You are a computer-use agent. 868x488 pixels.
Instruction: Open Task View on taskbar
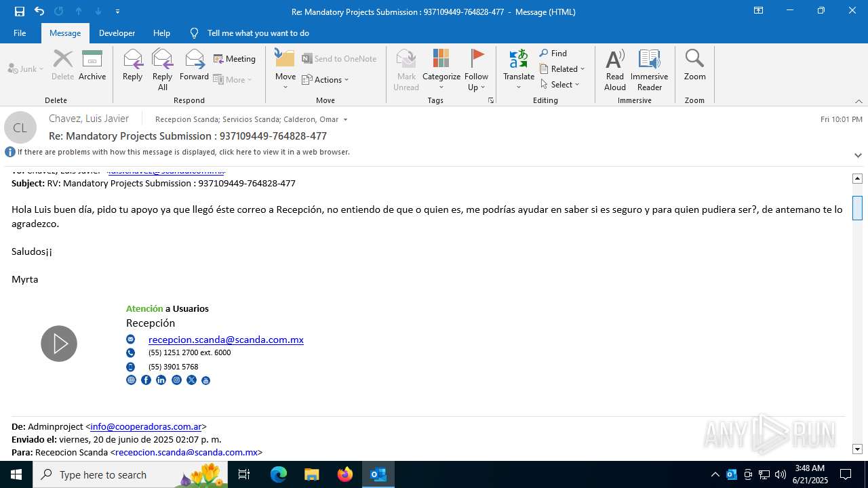point(244,474)
